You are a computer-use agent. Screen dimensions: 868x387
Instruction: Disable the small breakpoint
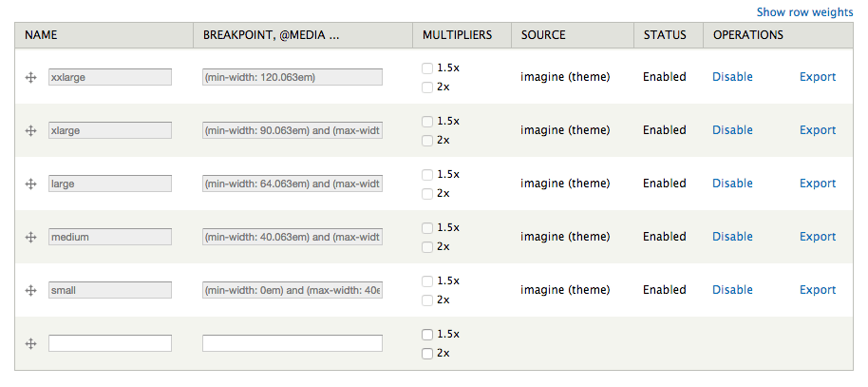pyautogui.click(x=732, y=290)
